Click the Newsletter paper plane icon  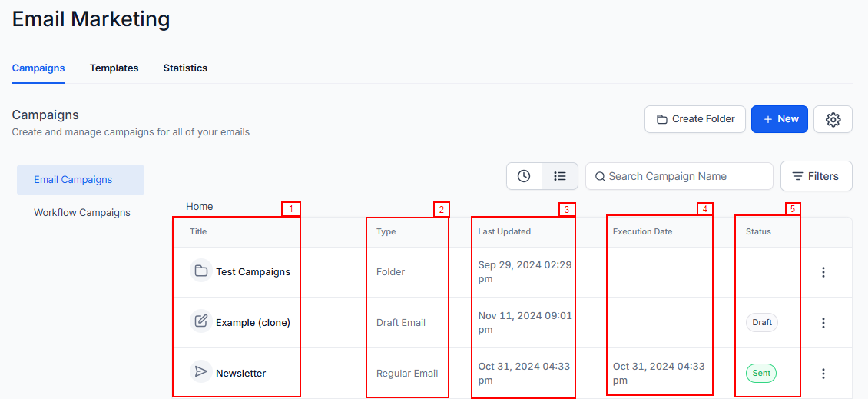tap(201, 373)
